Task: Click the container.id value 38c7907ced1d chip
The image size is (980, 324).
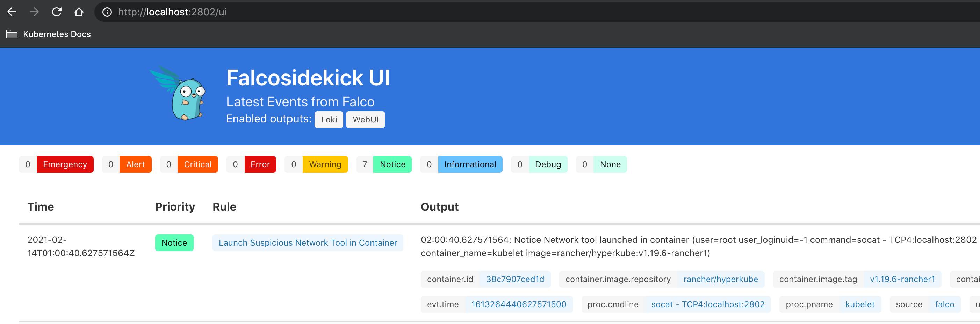Action: pos(515,279)
